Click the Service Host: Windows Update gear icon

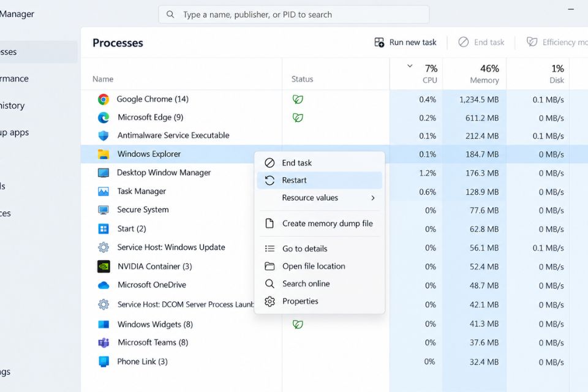click(x=104, y=247)
